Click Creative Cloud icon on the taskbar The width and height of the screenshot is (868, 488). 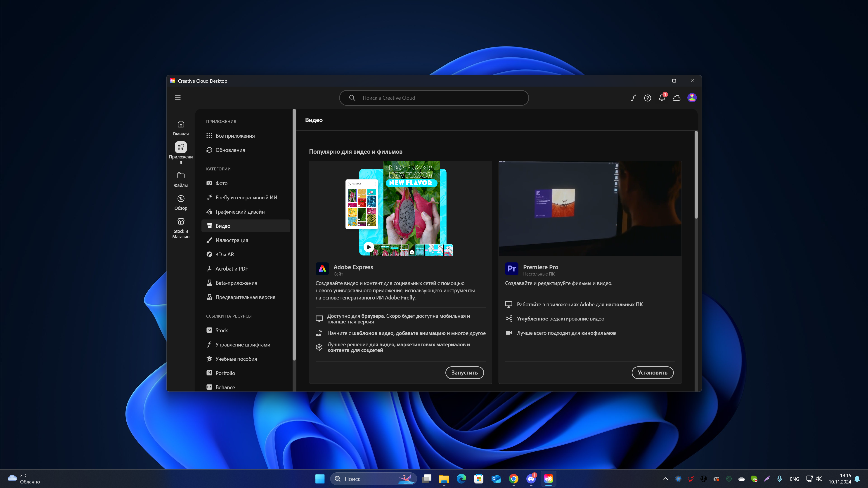(x=549, y=479)
